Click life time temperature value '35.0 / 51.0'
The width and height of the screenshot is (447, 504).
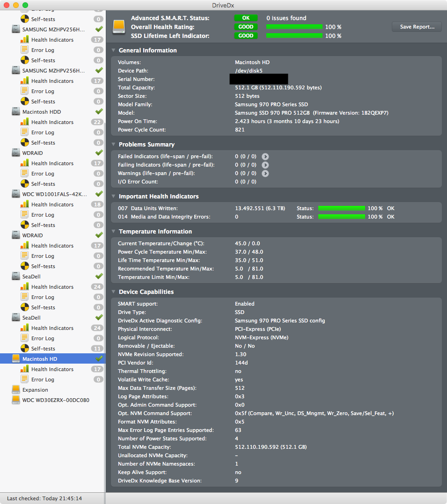point(249,260)
